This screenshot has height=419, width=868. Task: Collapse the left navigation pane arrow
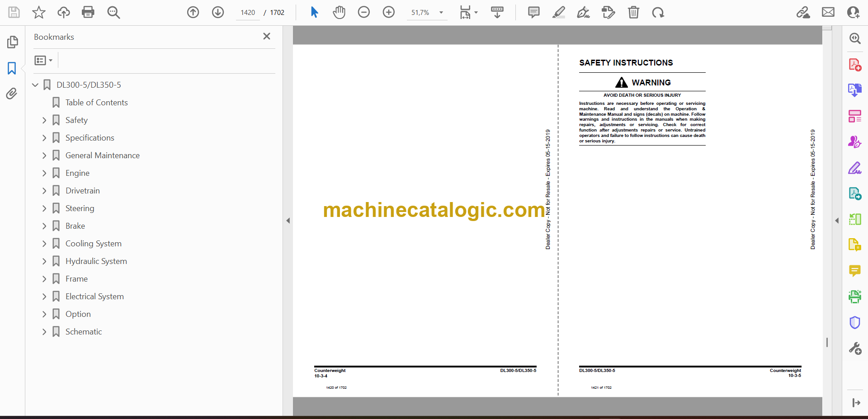click(288, 221)
